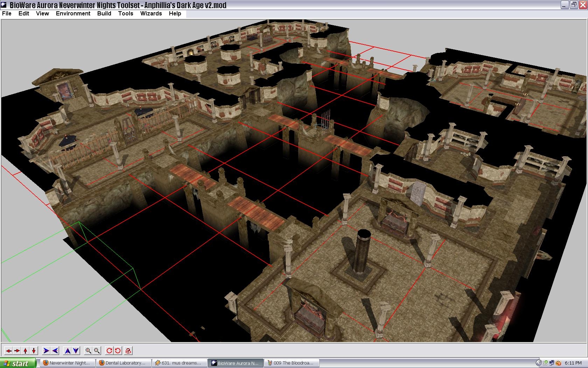Open the Environment menu

[x=73, y=13]
